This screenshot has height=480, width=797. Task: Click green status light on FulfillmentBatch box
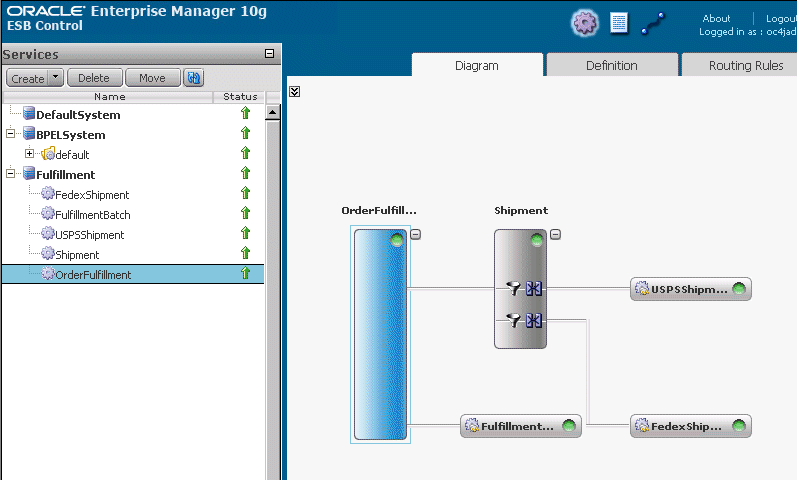(x=569, y=426)
